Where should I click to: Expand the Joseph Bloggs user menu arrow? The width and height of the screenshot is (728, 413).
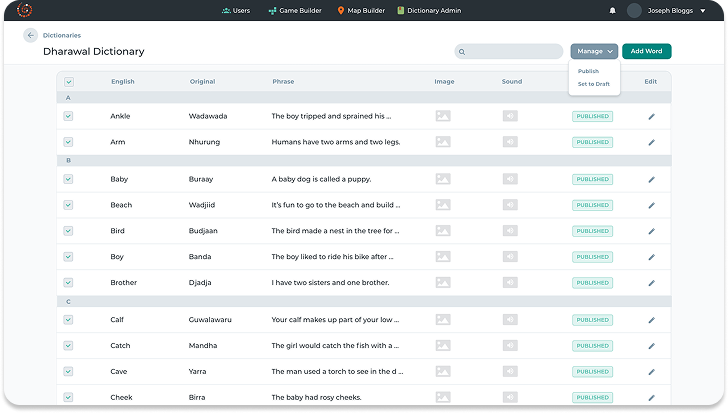pyautogui.click(x=703, y=11)
